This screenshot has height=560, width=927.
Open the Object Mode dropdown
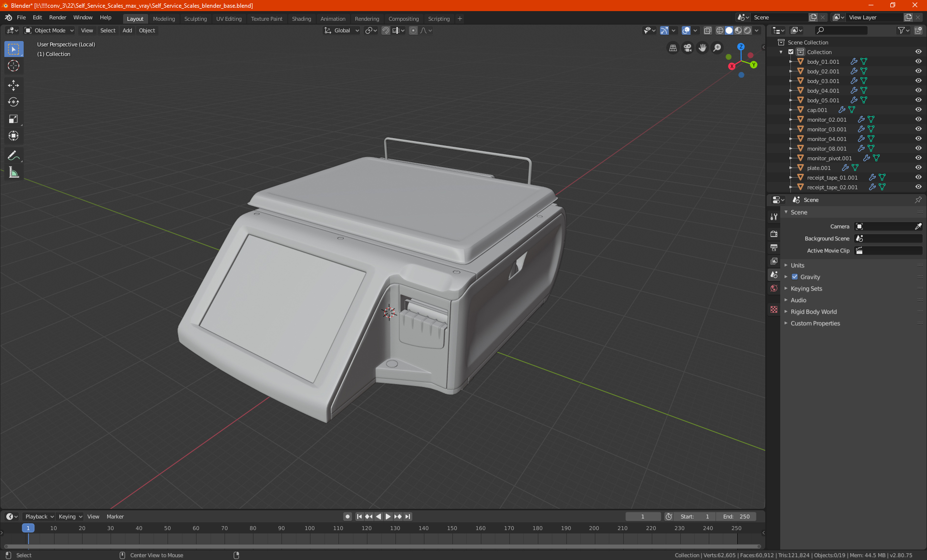(x=49, y=30)
